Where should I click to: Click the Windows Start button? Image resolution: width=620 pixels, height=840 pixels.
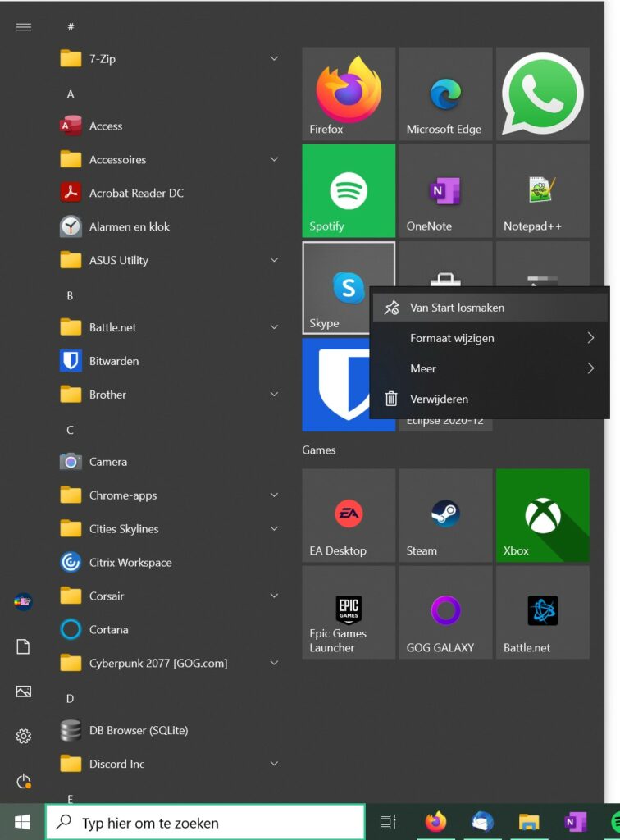pyautogui.click(x=22, y=822)
